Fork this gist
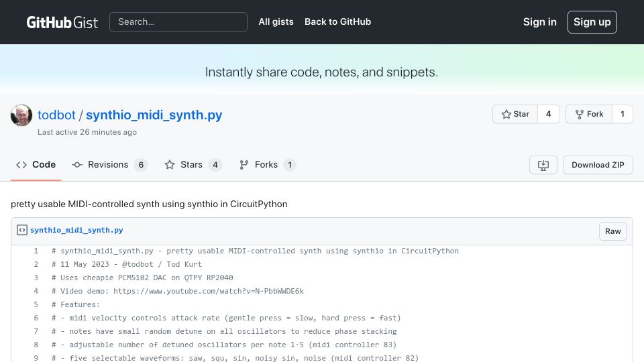 (x=589, y=114)
